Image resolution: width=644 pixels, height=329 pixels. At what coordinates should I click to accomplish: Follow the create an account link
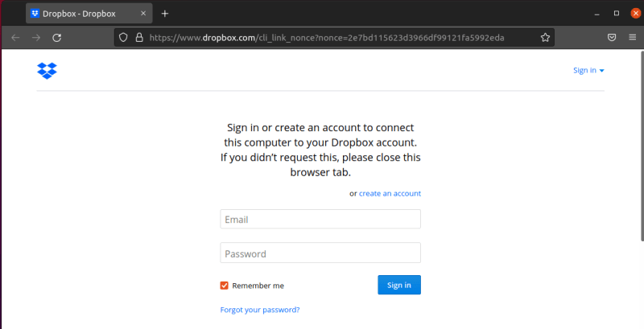[390, 193]
